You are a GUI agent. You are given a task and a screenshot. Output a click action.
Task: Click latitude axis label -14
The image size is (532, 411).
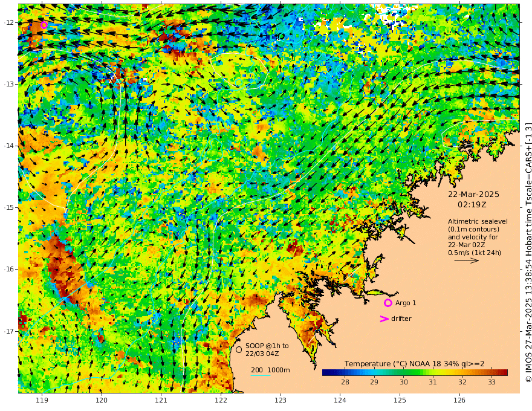point(10,146)
